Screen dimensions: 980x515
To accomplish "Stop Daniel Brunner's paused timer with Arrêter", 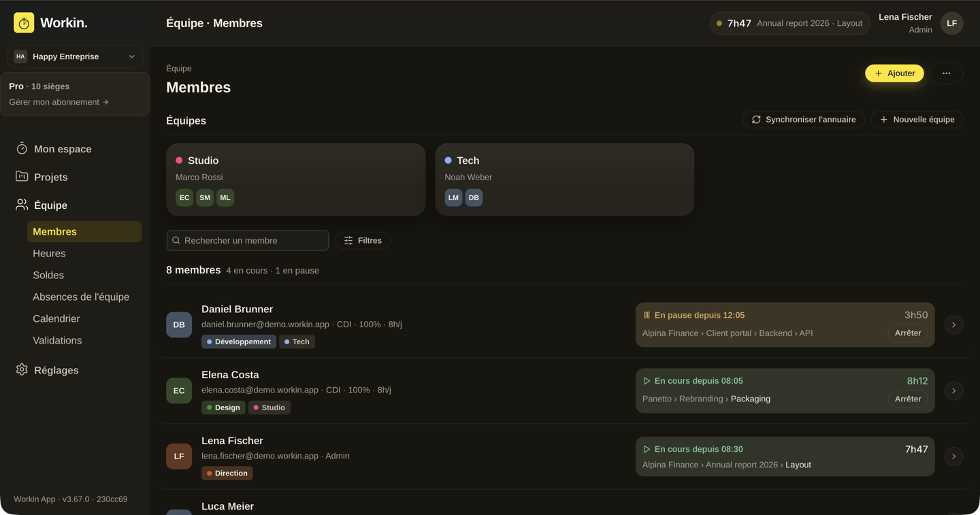I will click(x=908, y=333).
